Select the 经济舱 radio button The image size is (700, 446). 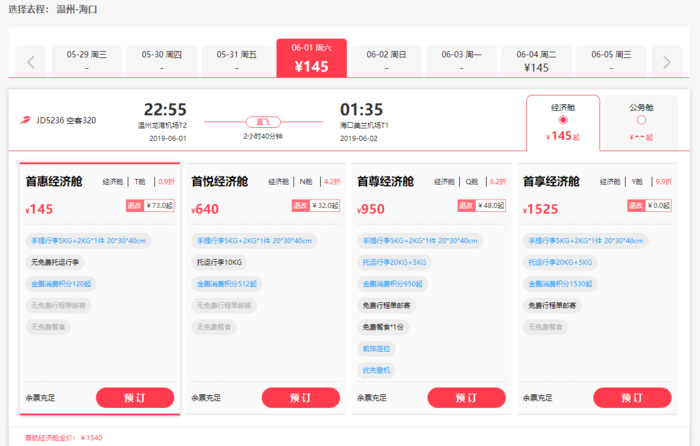coord(563,120)
